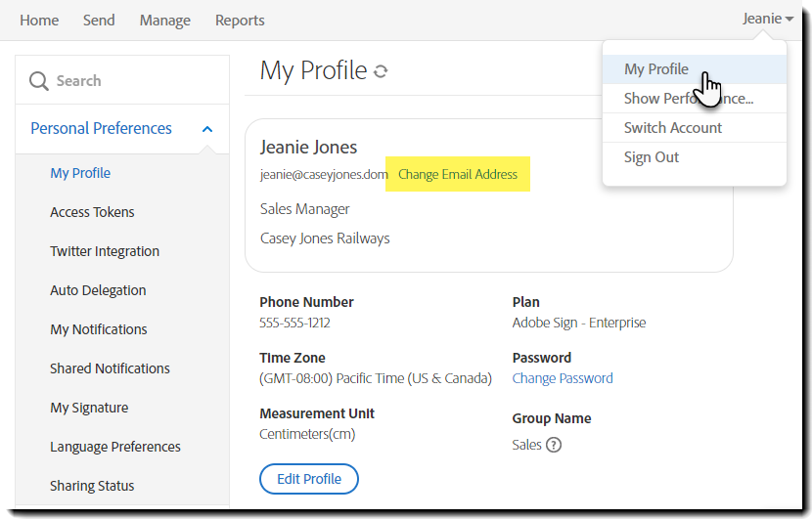
Task: Collapse the Personal Preferences section
Action: pos(207,129)
